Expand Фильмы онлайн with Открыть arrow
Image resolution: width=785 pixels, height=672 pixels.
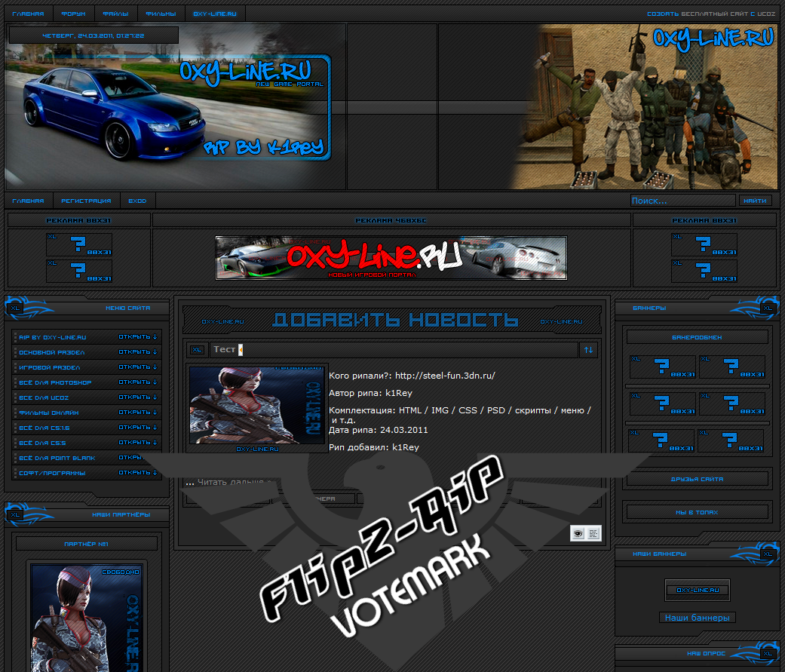(138, 412)
